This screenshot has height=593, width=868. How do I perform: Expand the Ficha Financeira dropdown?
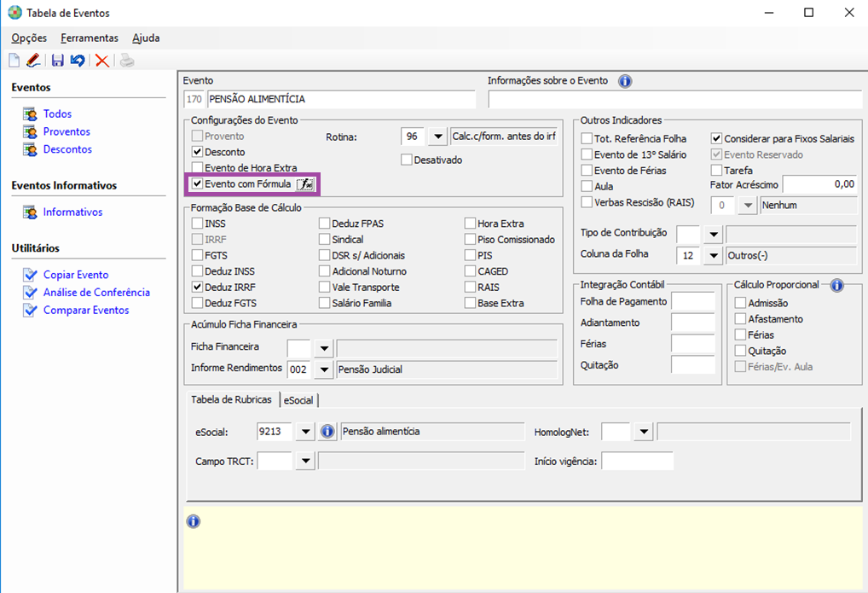click(x=324, y=349)
